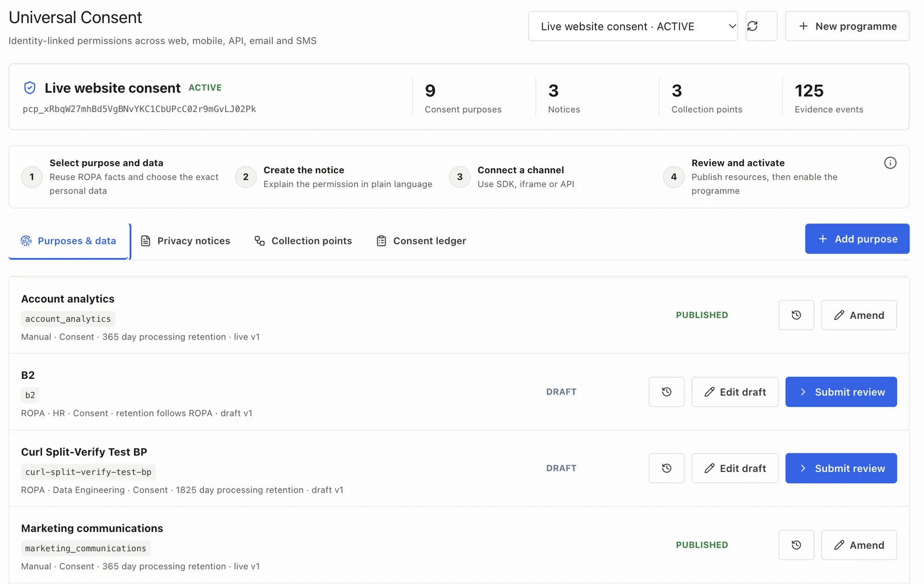924x584 pixels.
Task: Click the Universal Consent page heading
Action: (75, 17)
